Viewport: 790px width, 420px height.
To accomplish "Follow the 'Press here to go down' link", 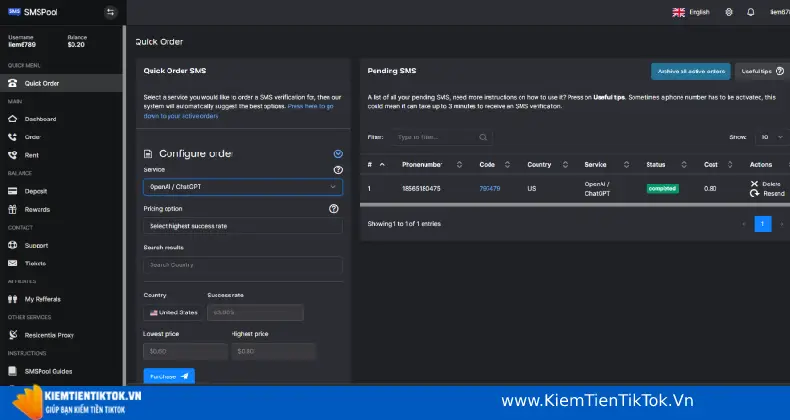I will (x=238, y=111).
